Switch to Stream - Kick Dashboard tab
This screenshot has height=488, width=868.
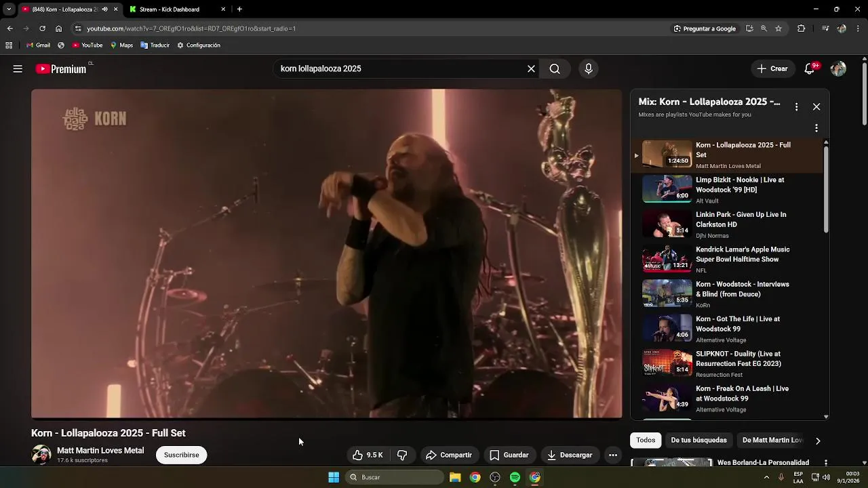[176, 9]
